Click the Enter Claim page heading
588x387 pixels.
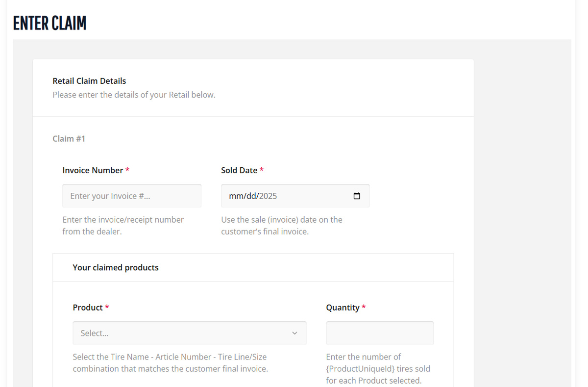pos(49,23)
